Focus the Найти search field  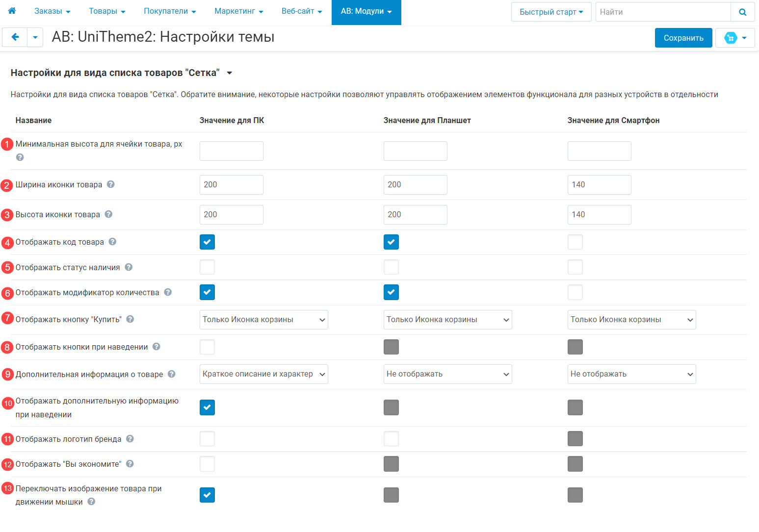(x=663, y=12)
